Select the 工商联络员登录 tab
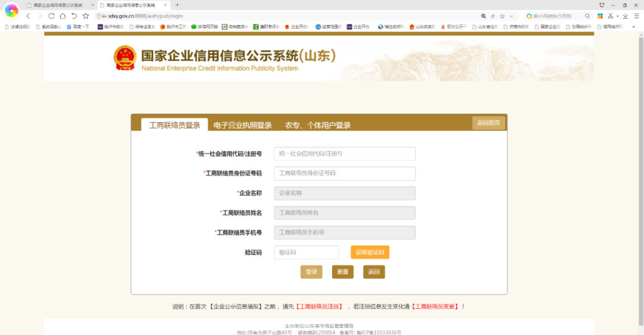The width and height of the screenshot is (644, 335). [x=175, y=125]
